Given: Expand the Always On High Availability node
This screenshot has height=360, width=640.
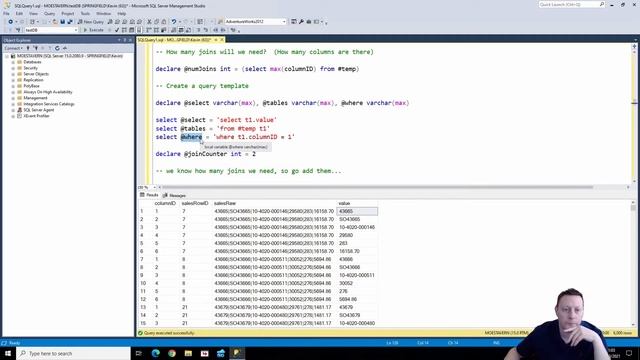Looking at the screenshot, I should pyautogui.click(x=13, y=92).
